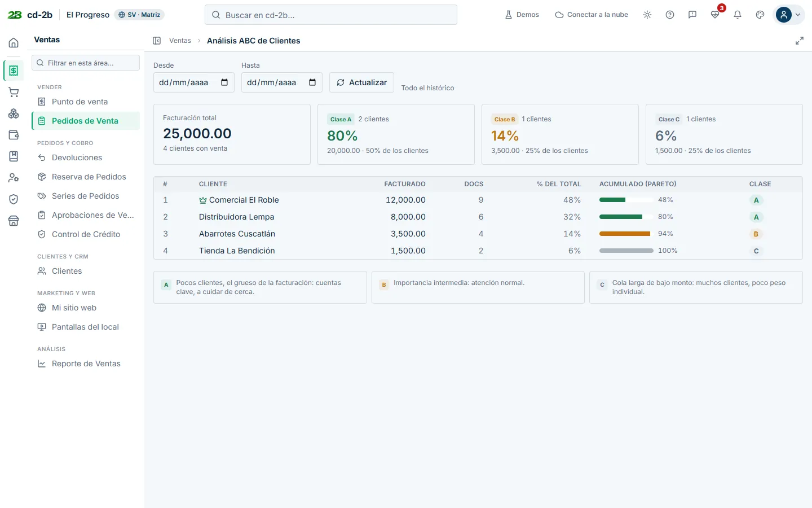Open the help question mark icon
The width and height of the screenshot is (812, 508).
[670, 15]
